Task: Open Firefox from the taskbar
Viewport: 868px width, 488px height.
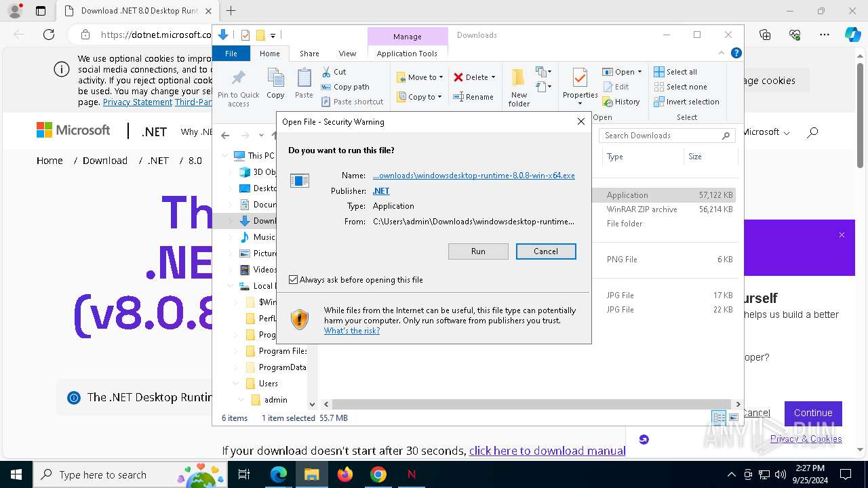Action: tap(345, 474)
